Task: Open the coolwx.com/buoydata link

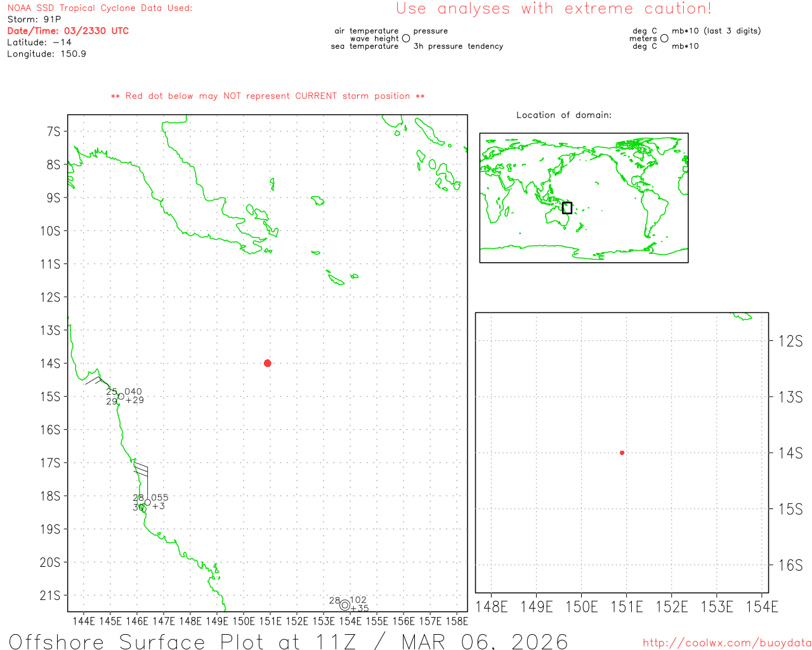Action: coord(726,643)
